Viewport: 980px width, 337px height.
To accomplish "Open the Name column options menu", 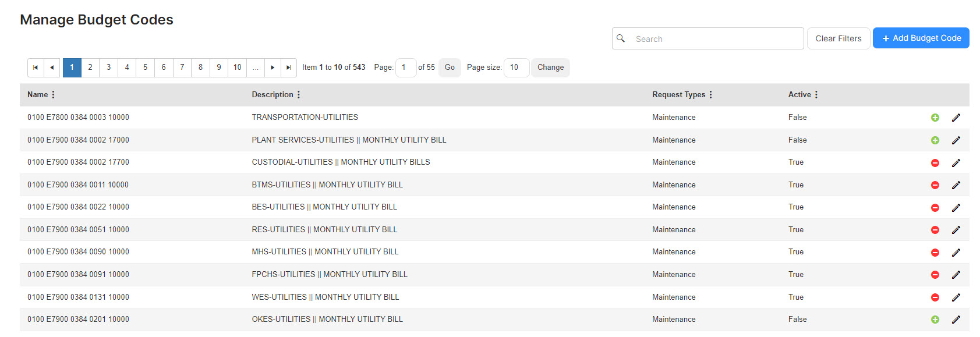I will [x=53, y=94].
